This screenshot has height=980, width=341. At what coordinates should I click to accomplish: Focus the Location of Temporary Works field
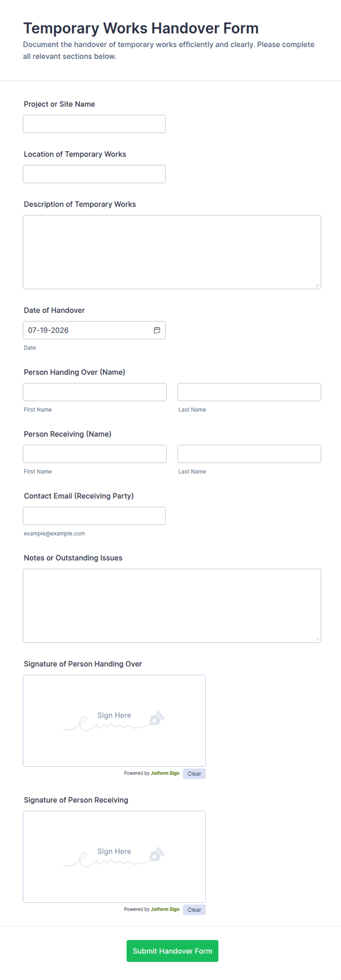point(94,174)
